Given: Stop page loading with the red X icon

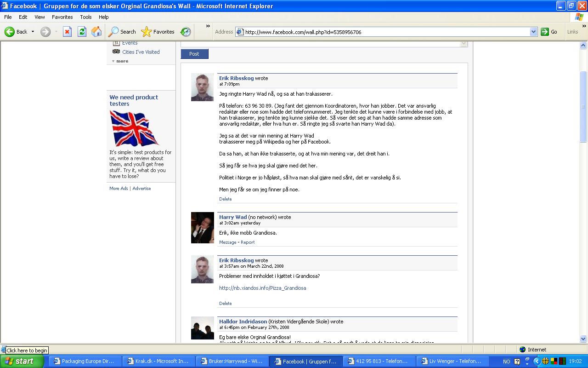Looking at the screenshot, I should 67,32.
